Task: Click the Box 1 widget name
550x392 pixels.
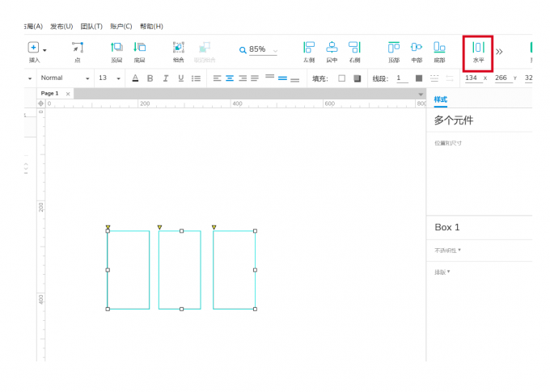Action: coord(447,227)
